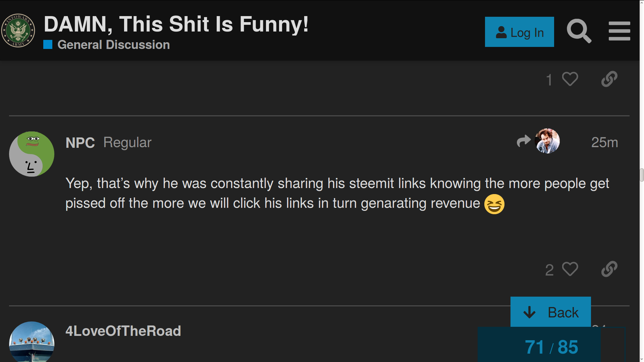Go Back using the down-arrow button
Screen dimensions: 644x362
pos(550,312)
